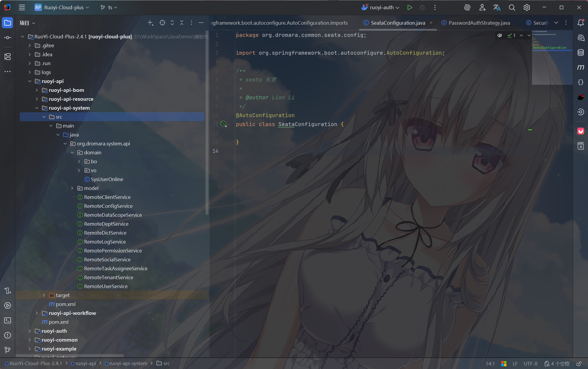The width and height of the screenshot is (588, 369).
Task: Open IDE settings gear
Action: coord(527,7)
